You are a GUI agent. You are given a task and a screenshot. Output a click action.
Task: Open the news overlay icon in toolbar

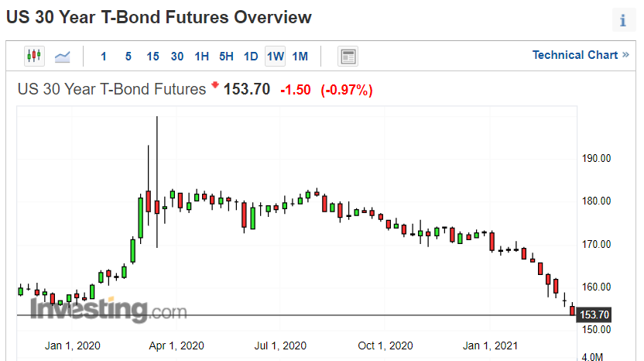[348, 57]
